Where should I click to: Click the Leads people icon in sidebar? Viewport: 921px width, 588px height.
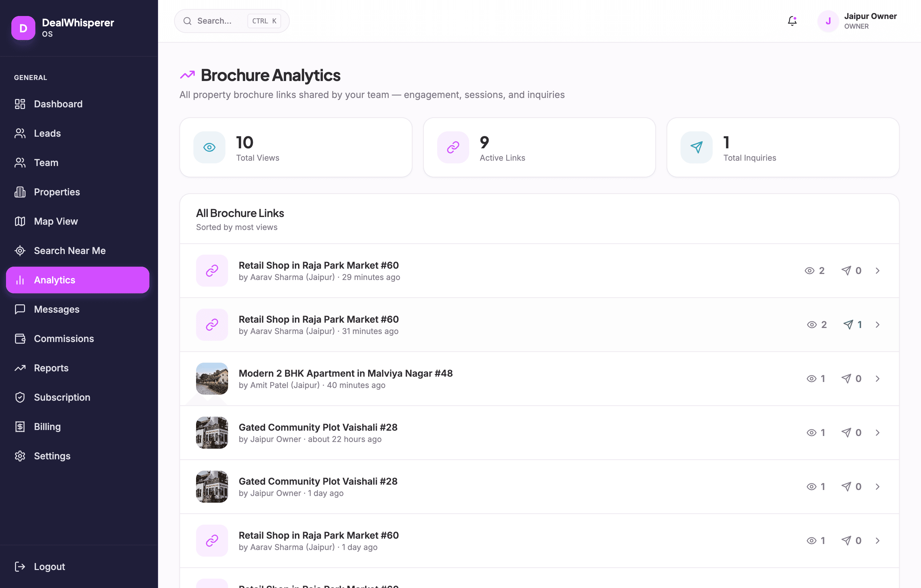point(20,133)
